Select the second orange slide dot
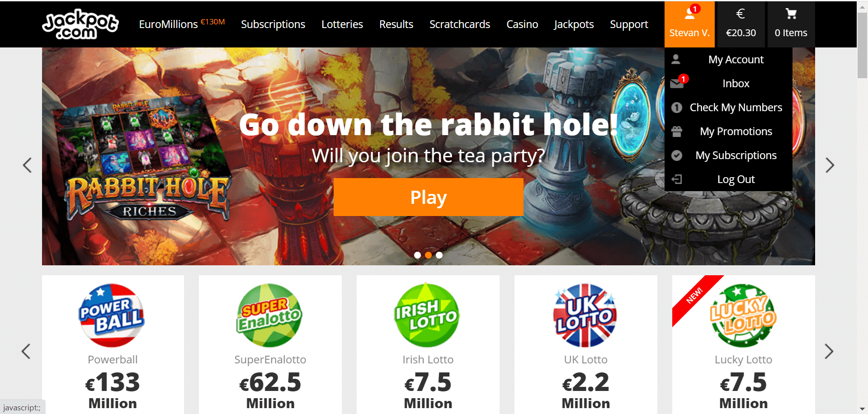Image resolution: width=868 pixels, height=414 pixels. pos(428,255)
